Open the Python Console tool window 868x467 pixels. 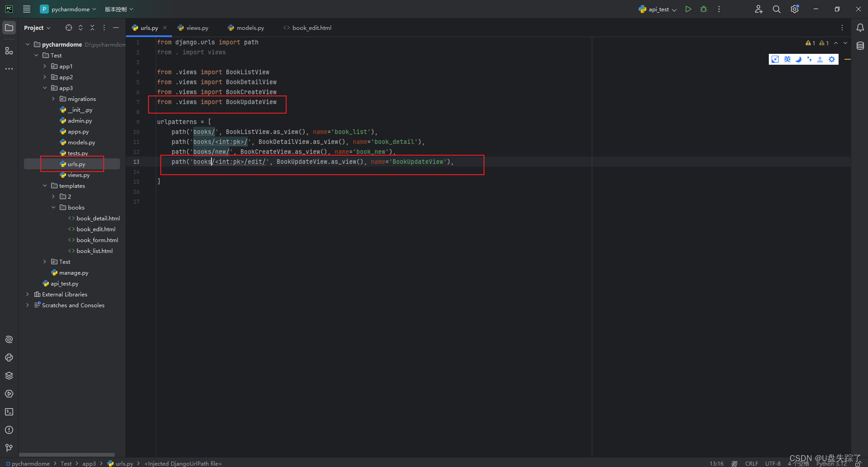pos(9,357)
